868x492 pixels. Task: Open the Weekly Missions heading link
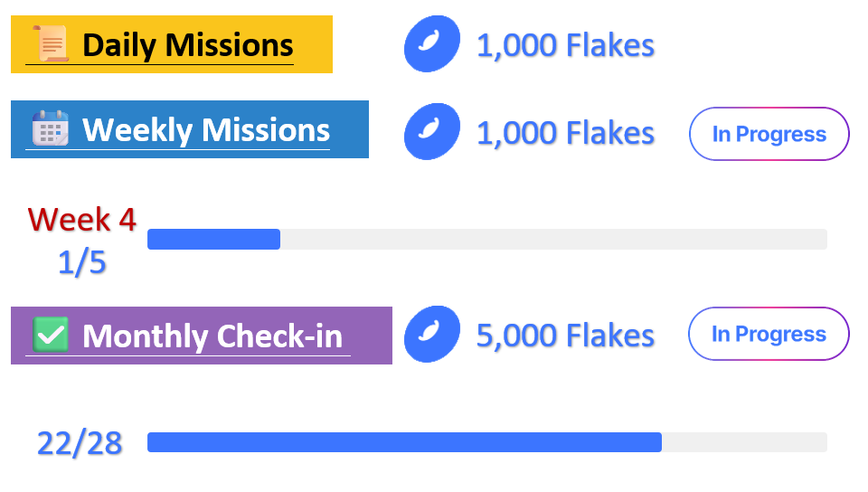tap(205, 130)
